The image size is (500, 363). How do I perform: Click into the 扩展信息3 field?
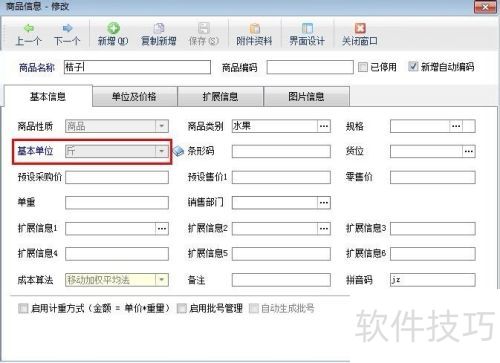pyautogui.click(x=433, y=229)
